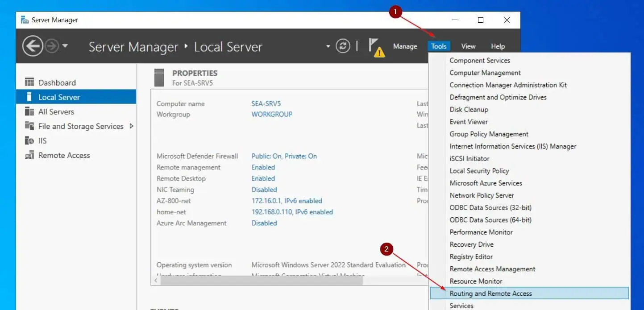The height and width of the screenshot is (310, 644).
Task: Open the navigation history dropdown arrow
Action: click(x=65, y=46)
